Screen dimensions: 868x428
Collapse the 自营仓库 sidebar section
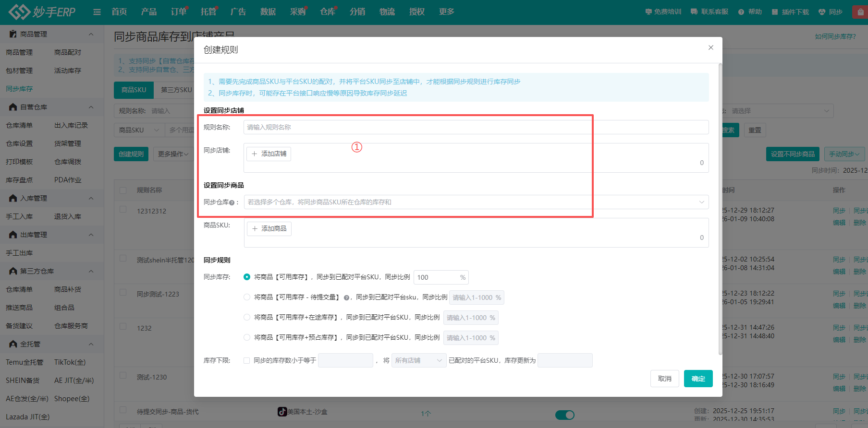(x=91, y=107)
